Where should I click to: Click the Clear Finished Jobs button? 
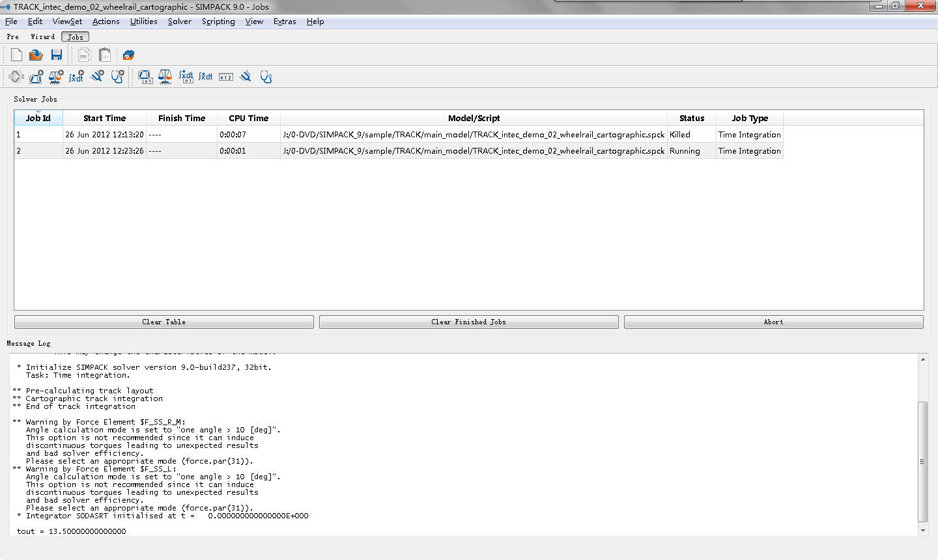[469, 322]
